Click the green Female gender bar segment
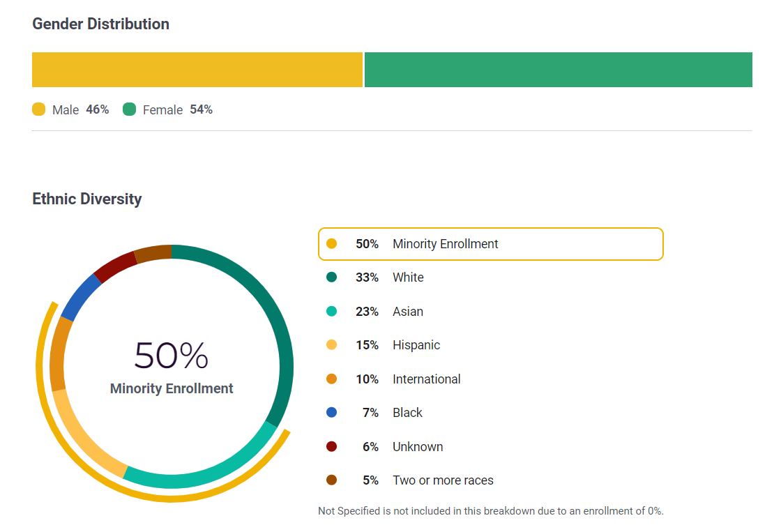 558,70
